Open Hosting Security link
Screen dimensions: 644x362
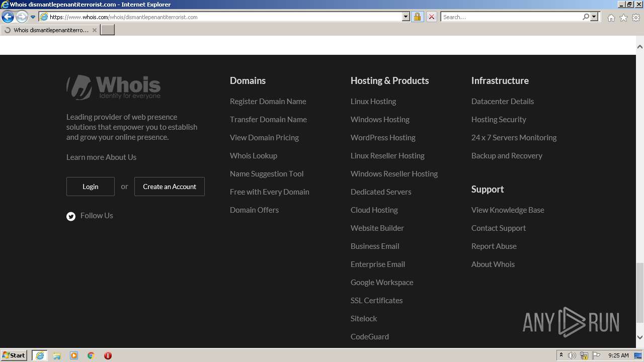499,119
